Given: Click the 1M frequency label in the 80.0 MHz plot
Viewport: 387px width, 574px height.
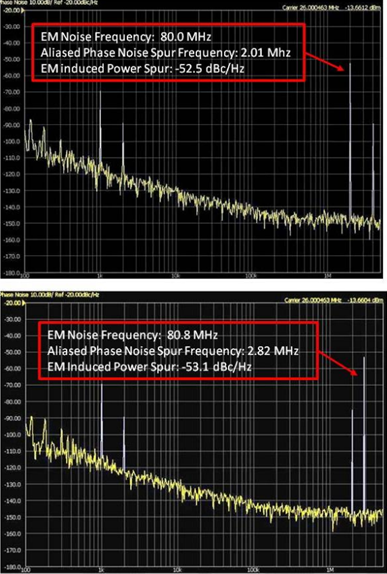Looking at the screenshot, I should point(328,276).
